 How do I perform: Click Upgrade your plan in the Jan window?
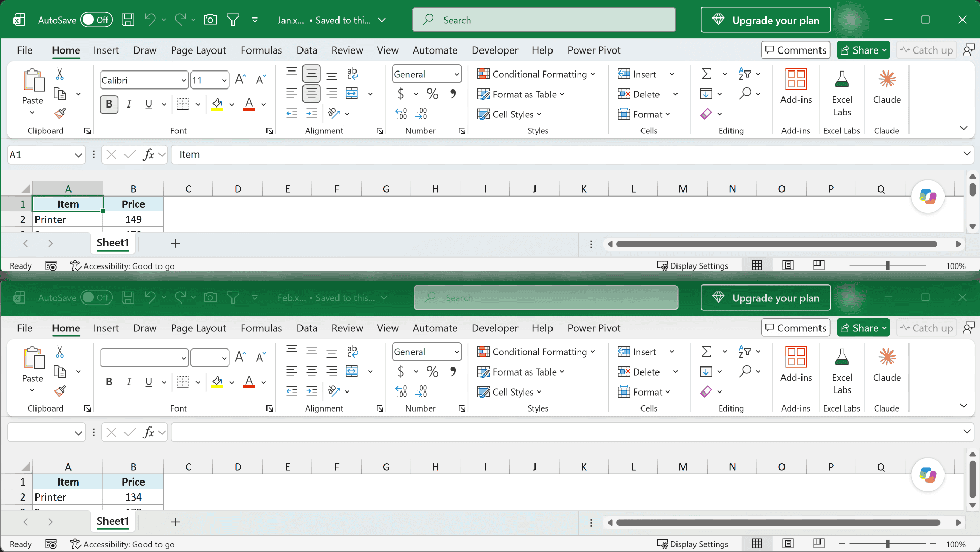click(765, 20)
